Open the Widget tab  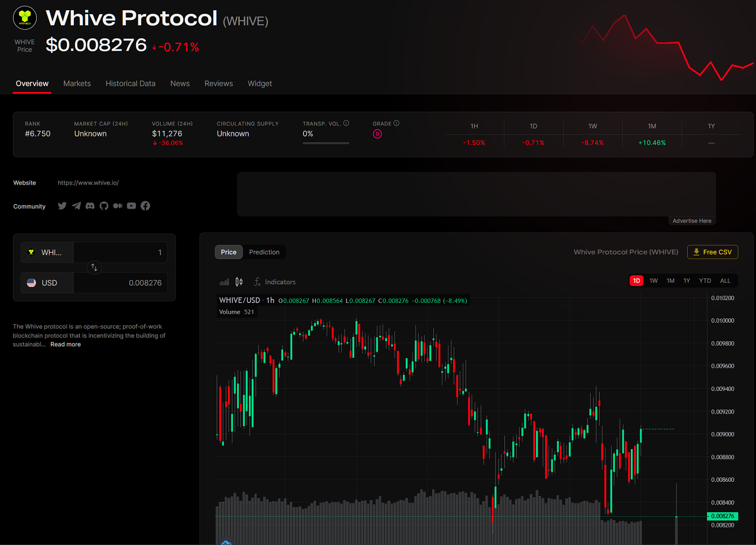point(260,83)
